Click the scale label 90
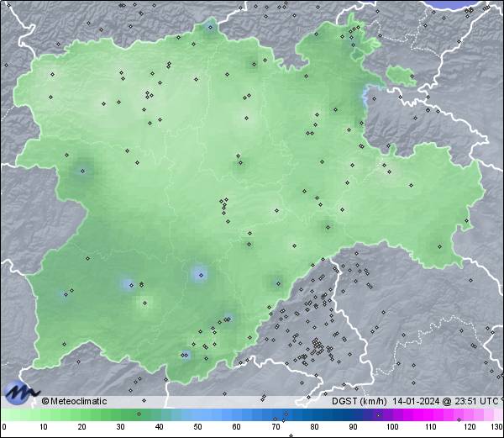This screenshot has width=504, height=438. point(353,427)
